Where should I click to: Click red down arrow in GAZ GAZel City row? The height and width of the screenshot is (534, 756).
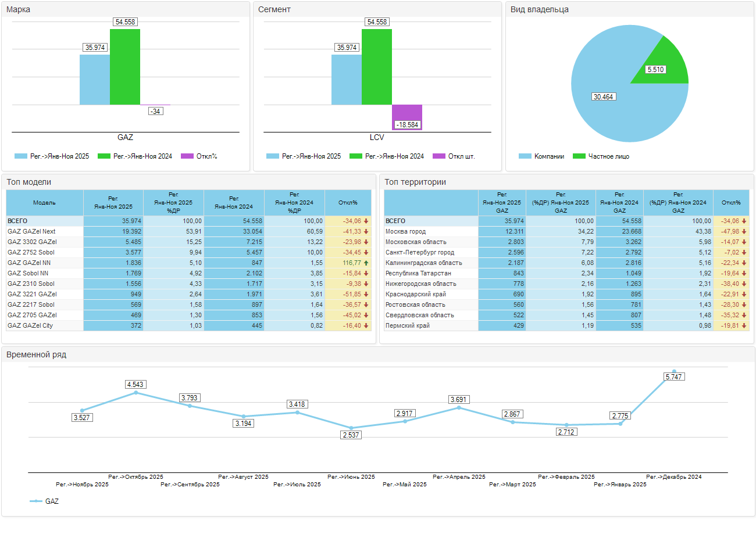(366, 326)
